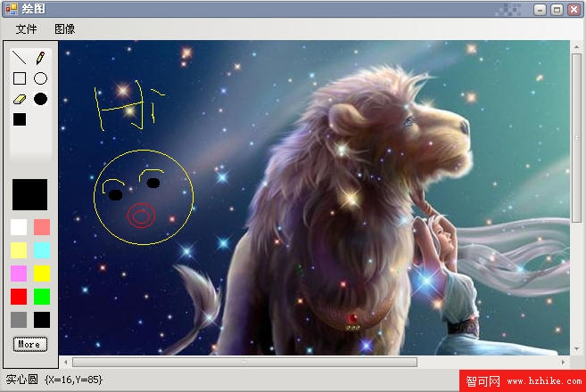
Task: Click the More colors button
Action: click(30, 344)
